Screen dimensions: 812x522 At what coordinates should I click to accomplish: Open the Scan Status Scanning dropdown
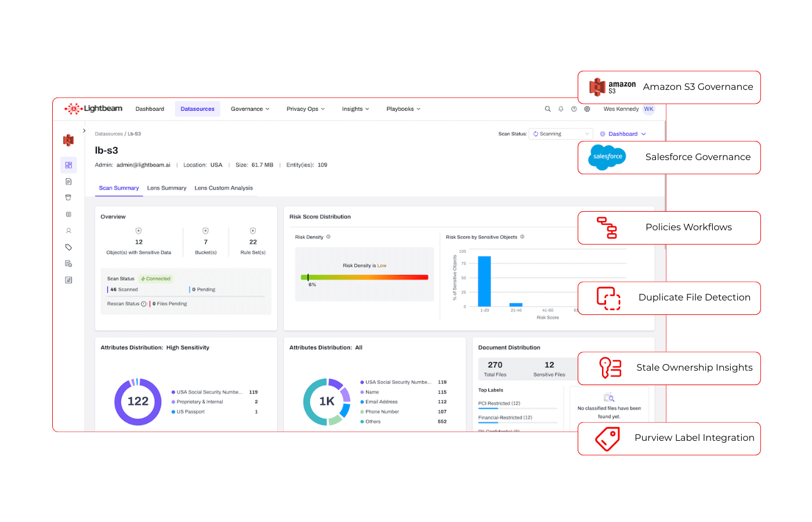pyautogui.click(x=560, y=134)
